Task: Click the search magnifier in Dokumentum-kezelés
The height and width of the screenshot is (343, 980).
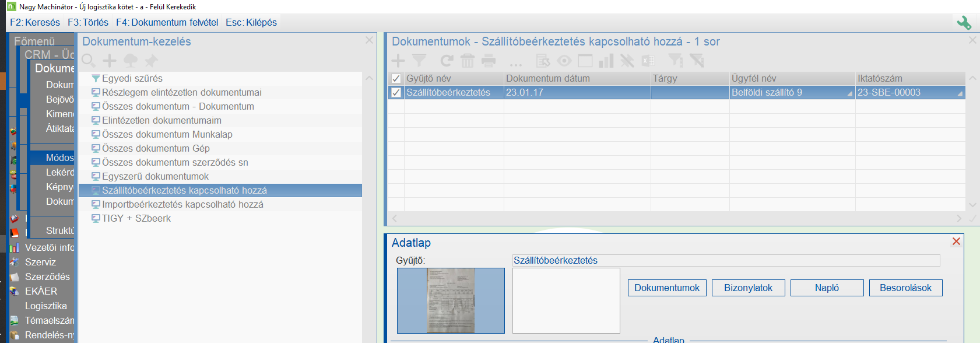Action: tap(89, 61)
